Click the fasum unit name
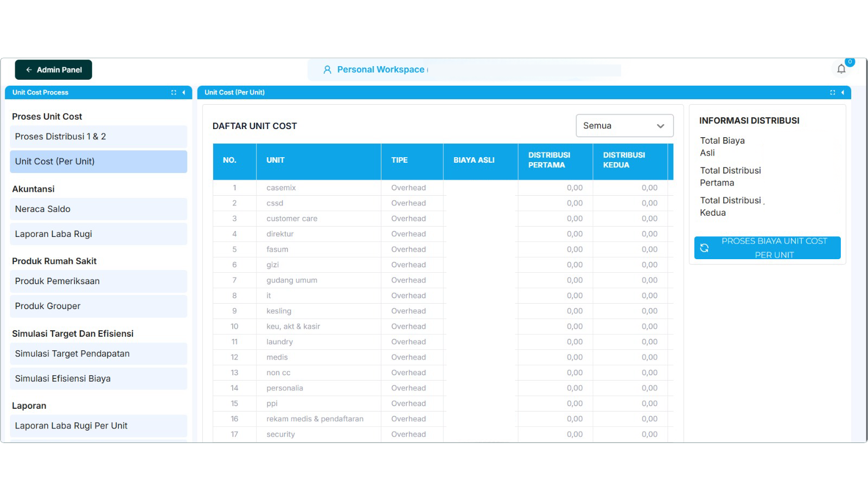 coord(277,249)
